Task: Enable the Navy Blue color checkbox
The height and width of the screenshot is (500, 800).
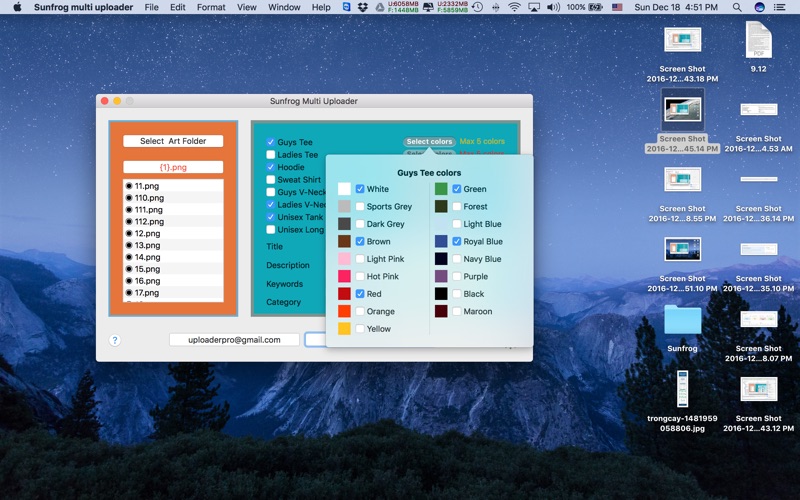Action: [457, 259]
